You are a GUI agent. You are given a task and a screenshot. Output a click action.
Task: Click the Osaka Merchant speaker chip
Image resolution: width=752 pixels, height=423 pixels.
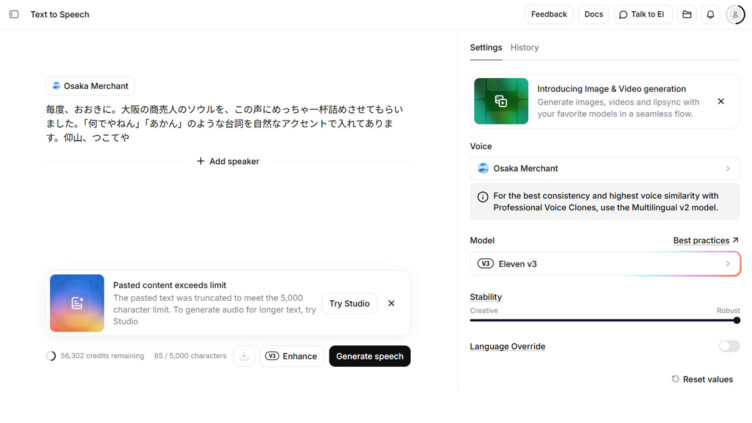pos(90,86)
